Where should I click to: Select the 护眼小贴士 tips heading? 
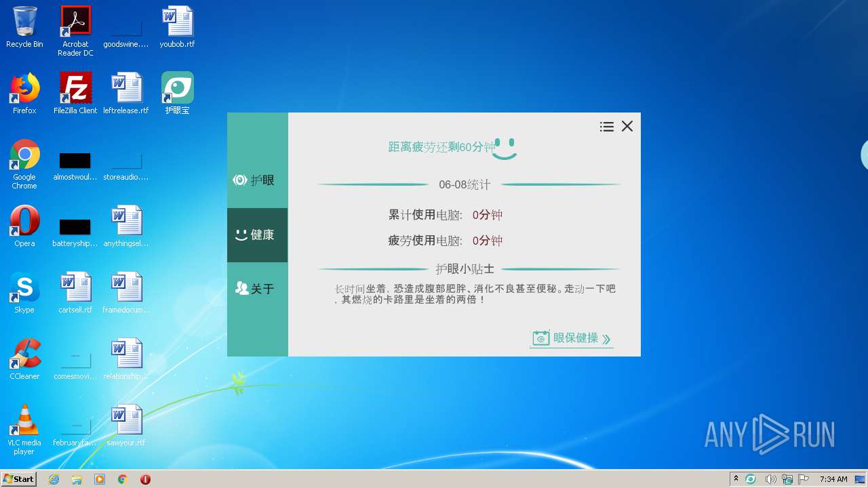pyautogui.click(x=465, y=269)
